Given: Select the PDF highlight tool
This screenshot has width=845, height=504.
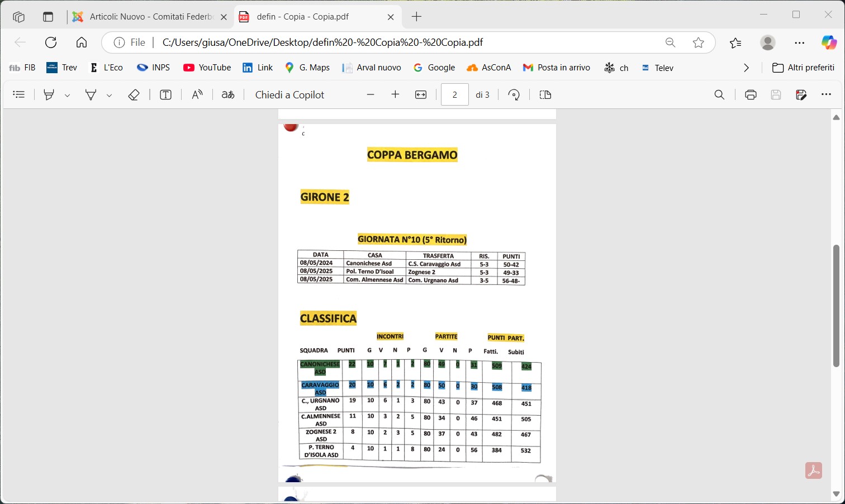Looking at the screenshot, I should pos(49,95).
